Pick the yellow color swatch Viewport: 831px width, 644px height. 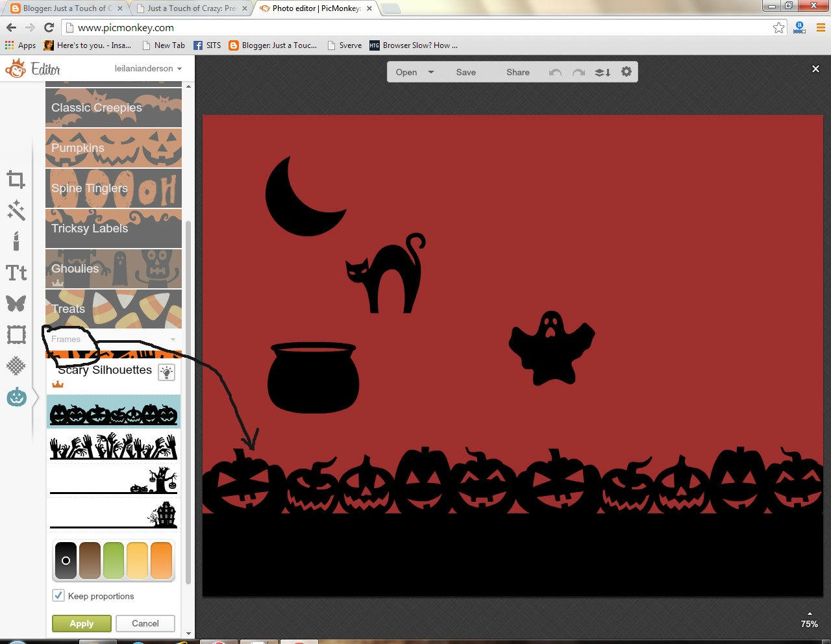pyautogui.click(x=138, y=560)
